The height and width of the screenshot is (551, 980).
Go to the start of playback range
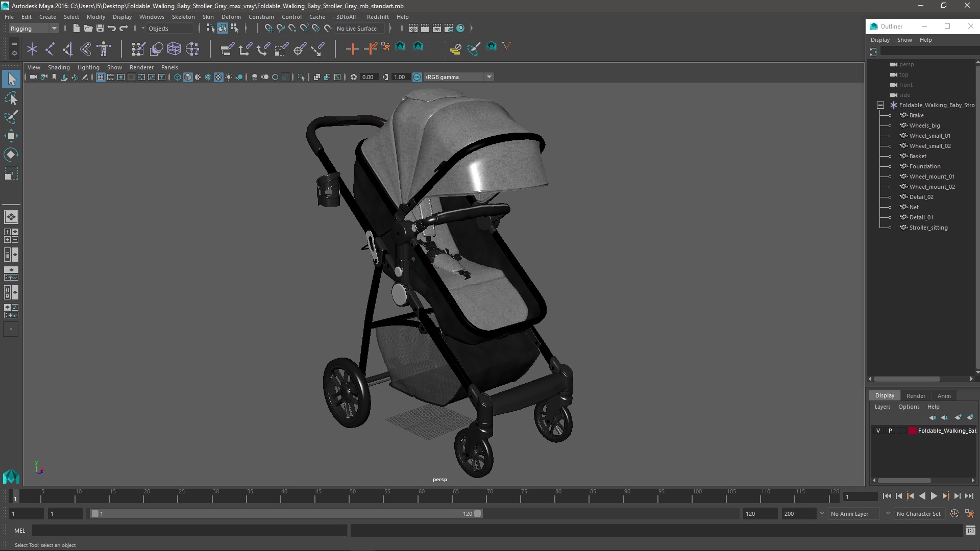[x=887, y=496]
